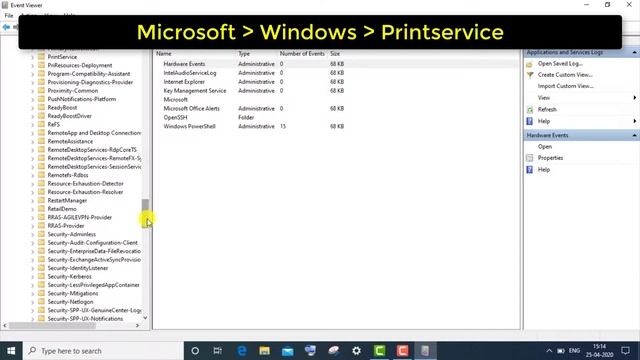The width and height of the screenshot is (640, 360).
Task: Select PushNotifications-Platform tree item
Action: point(82,99)
